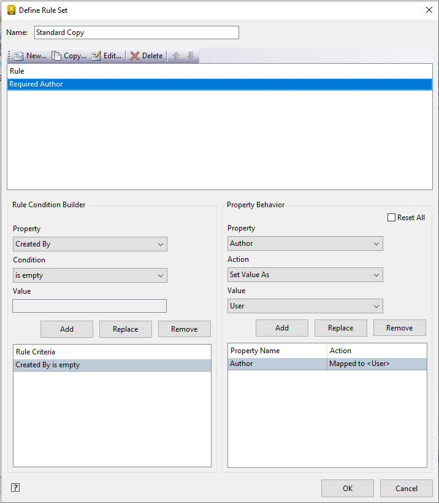The height and width of the screenshot is (504, 439).
Task: Click the Rule Criteria column header
Action: coord(112,352)
